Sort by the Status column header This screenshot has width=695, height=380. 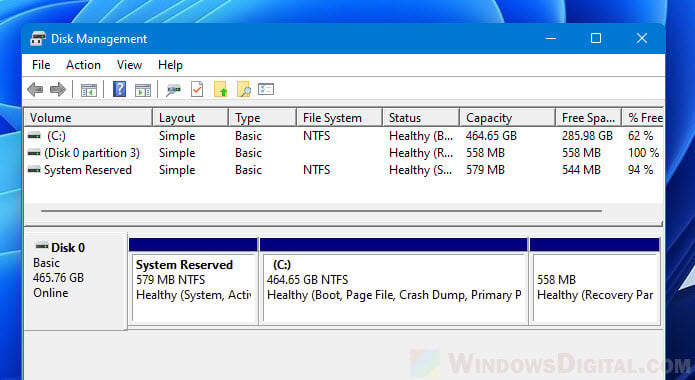coord(421,118)
